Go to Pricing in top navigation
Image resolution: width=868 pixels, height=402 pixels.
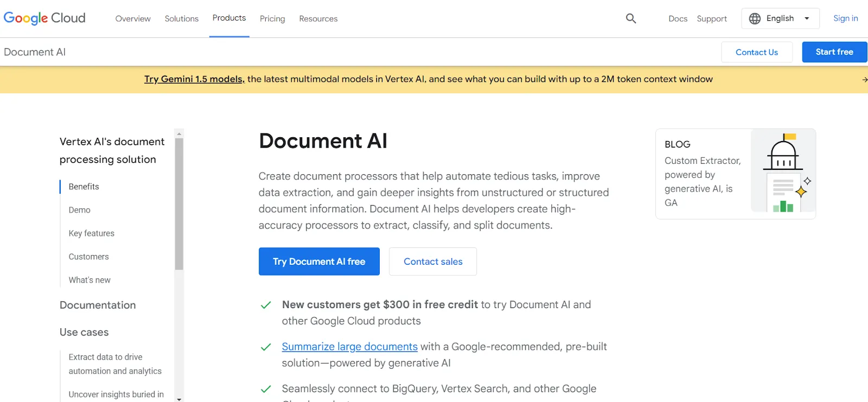click(x=272, y=18)
